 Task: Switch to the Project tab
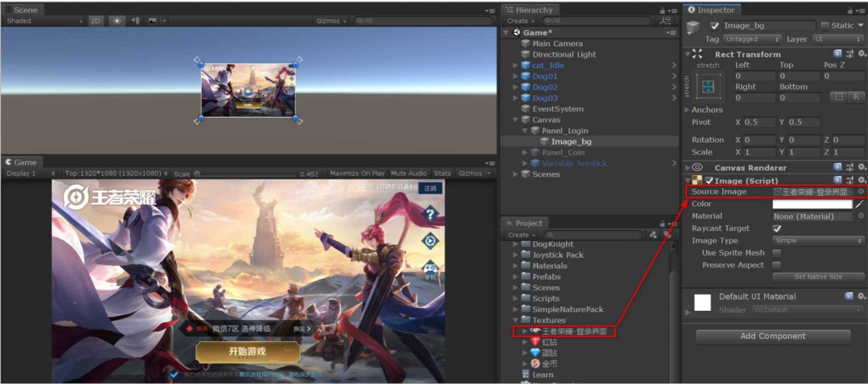tap(524, 223)
